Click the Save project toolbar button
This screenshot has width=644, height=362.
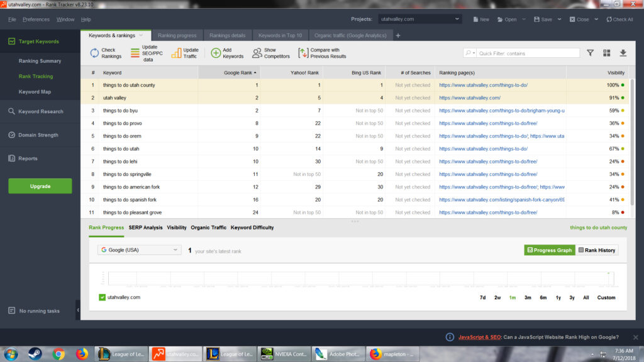tap(543, 19)
